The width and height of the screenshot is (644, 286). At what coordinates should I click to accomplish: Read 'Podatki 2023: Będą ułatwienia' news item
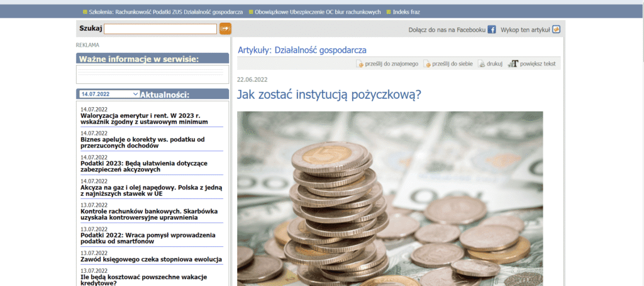[148, 166]
